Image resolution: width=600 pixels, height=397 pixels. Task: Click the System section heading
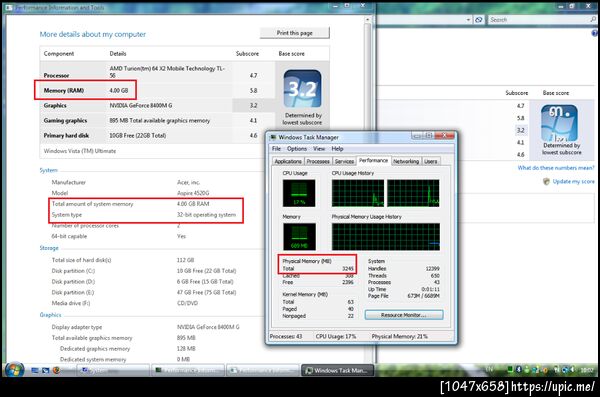pos(49,170)
